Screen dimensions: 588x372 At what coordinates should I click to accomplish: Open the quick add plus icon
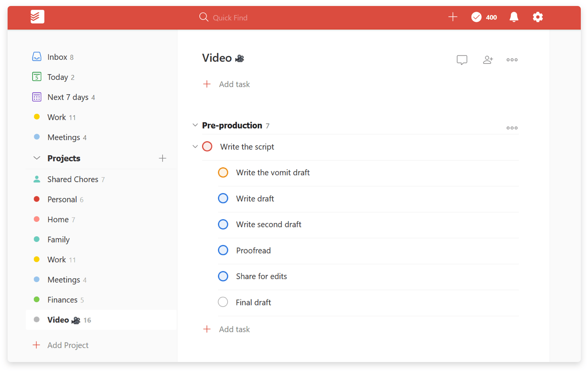coord(453,17)
